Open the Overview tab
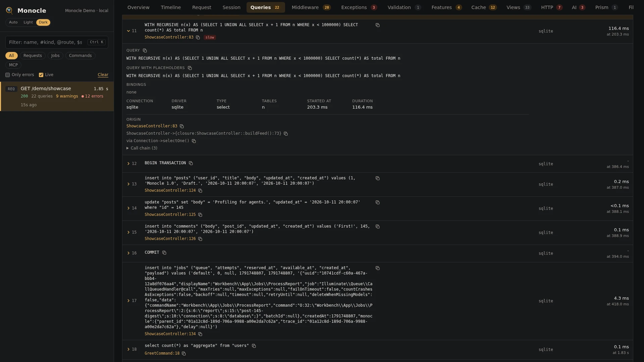The image size is (644, 362). [x=139, y=7]
